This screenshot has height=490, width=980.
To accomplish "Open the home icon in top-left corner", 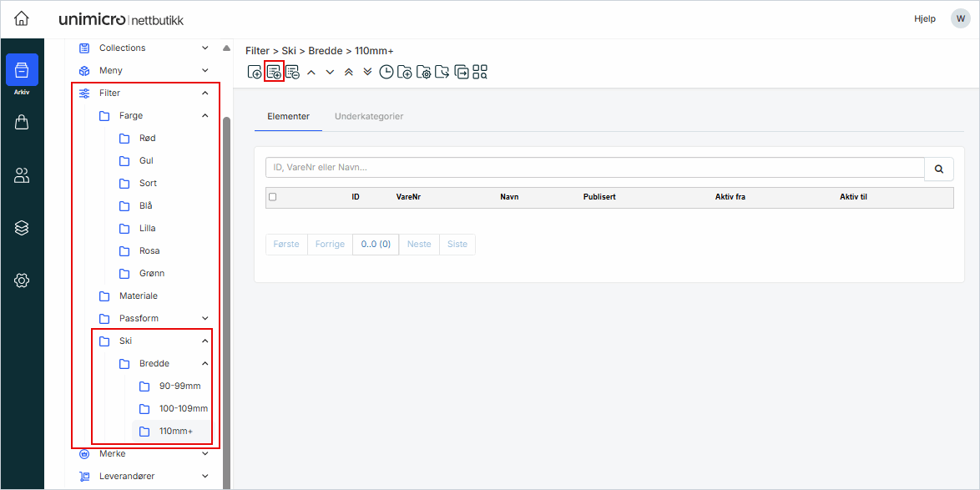I will 22,18.
